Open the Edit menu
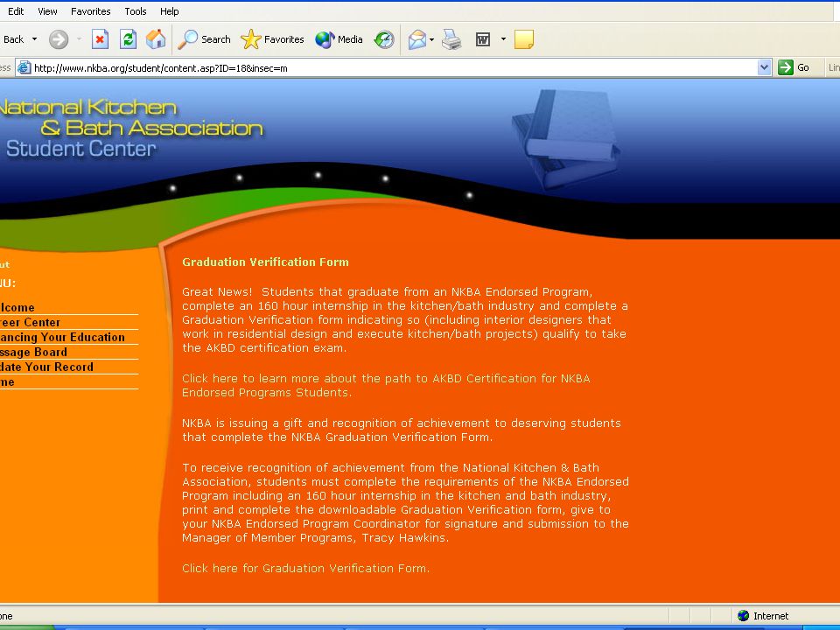 (16, 11)
